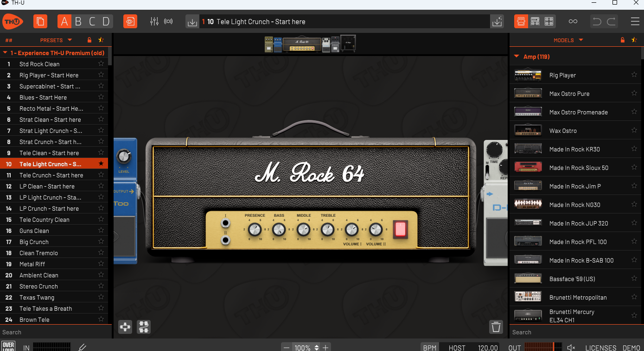Select variation B
The height and width of the screenshot is (351, 644).
[78, 21]
